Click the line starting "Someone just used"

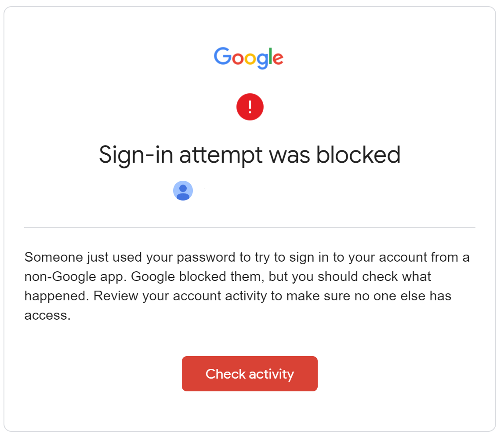[x=247, y=257]
